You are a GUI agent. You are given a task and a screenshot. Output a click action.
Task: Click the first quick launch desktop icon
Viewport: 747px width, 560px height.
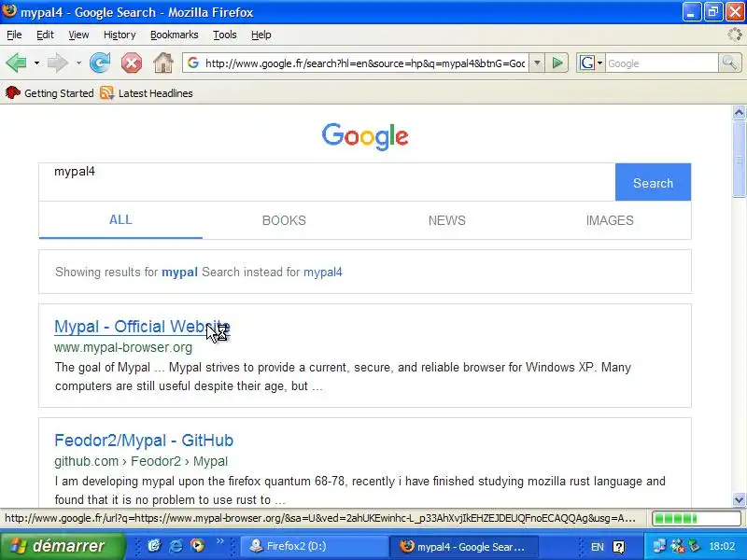pos(154,545)
